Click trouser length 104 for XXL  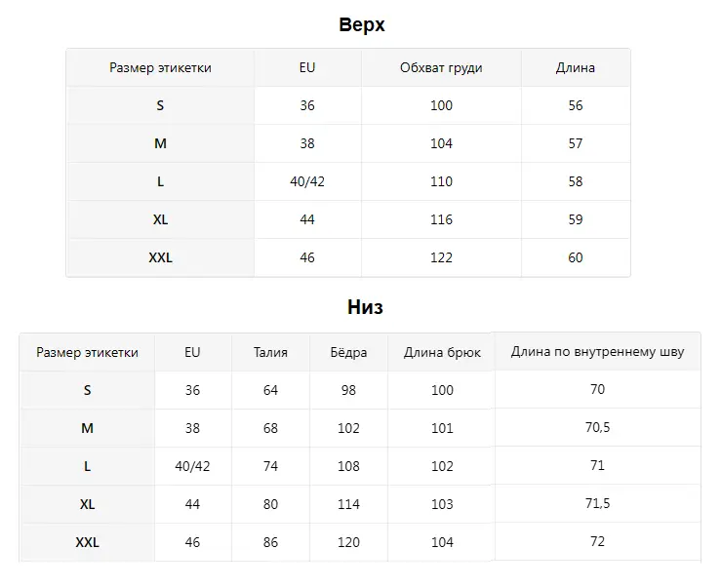pos(442,542)
